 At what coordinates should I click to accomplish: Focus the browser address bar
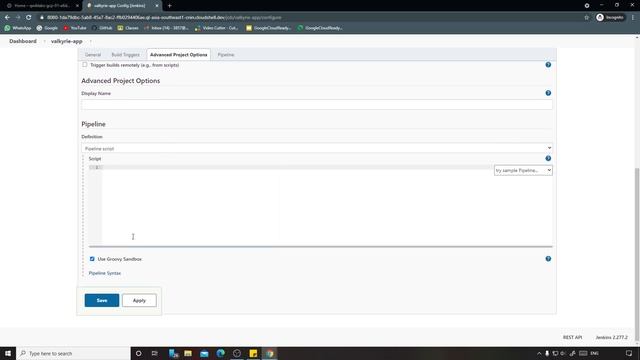(310, 18)
